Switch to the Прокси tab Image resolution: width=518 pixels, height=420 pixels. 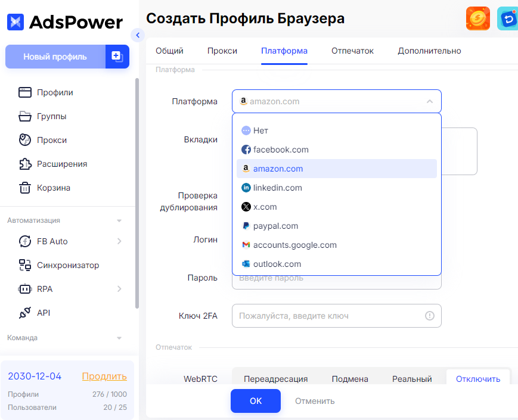pyautogui.click(x=222, y=51)
